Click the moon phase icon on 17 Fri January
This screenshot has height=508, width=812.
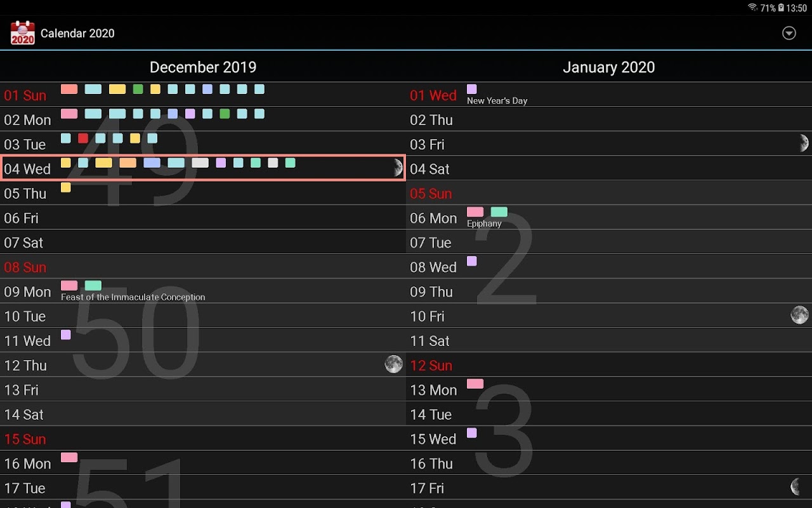coord(795,487)
